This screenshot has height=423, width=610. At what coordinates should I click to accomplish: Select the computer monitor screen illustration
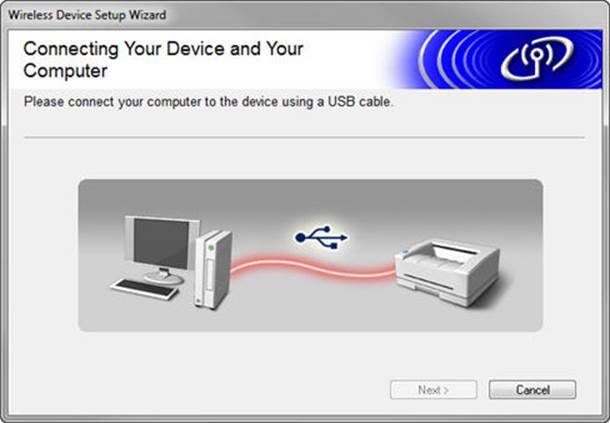pyautogui.click(x=161, y=243)
